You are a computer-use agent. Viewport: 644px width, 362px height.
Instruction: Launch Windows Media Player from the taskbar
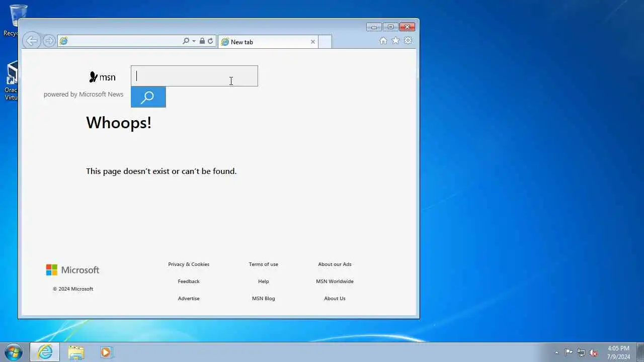pyautogui.click(x=106, y=352)
